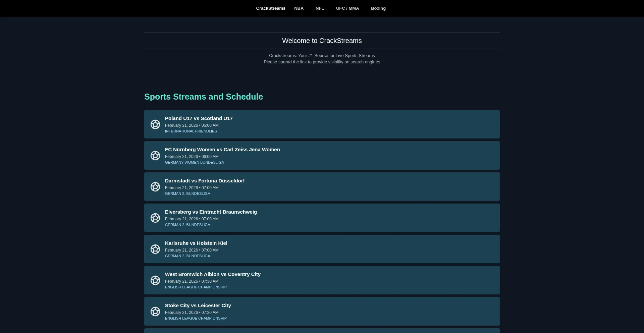
Task: Click soccer ball icon beside Karlsruhe vs Holstein Kiel
Action: pos(155,249)
